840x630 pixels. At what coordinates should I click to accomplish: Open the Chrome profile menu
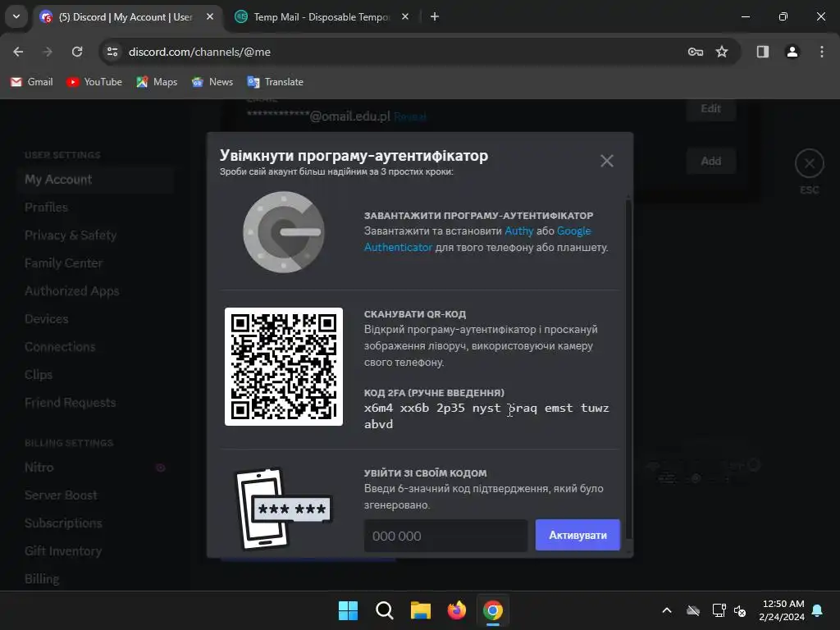coord(792,52)
